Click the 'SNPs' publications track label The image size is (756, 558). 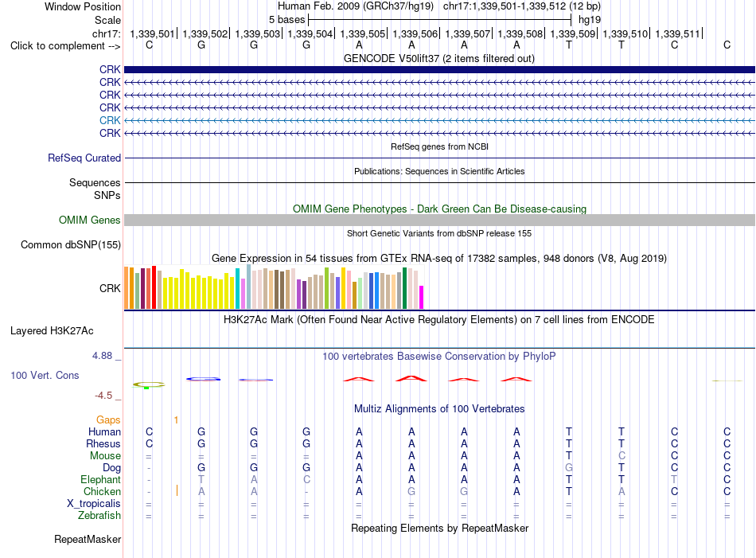coord(107,195)
